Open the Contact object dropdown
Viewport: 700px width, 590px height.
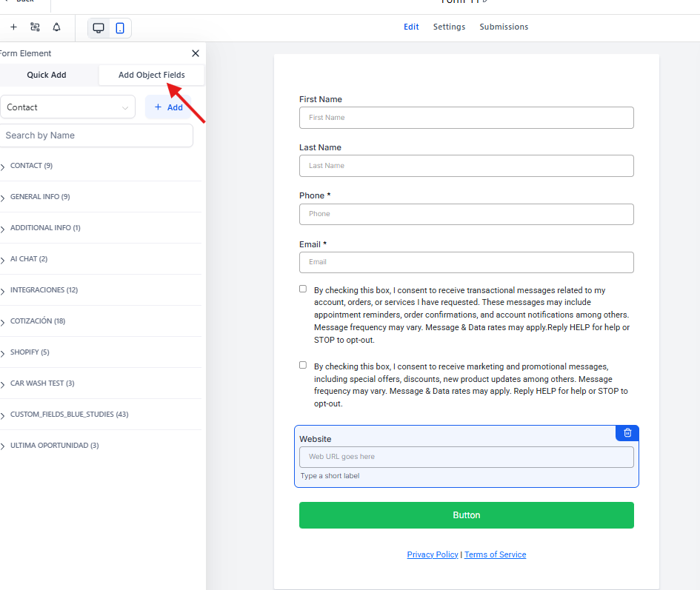coord(67,107)
